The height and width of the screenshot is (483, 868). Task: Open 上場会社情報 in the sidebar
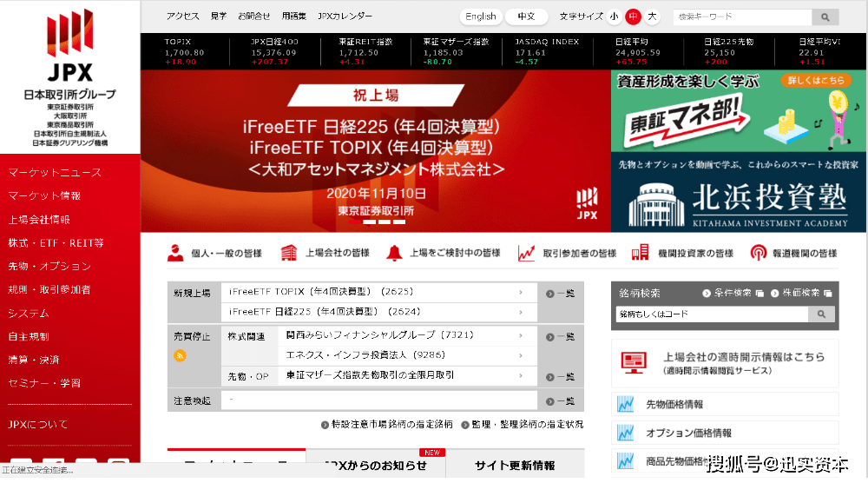(x=39, y=219)
